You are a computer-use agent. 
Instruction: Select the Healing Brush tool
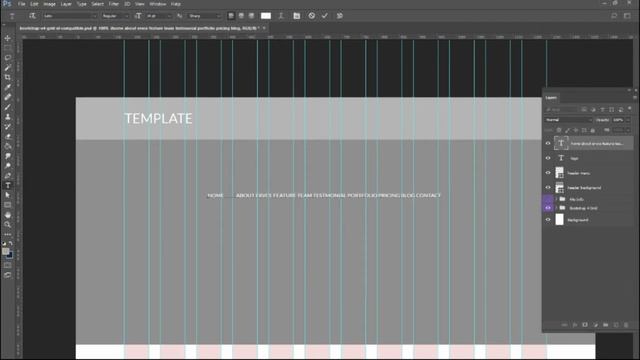pyautogui.click(x=8, y=97)
